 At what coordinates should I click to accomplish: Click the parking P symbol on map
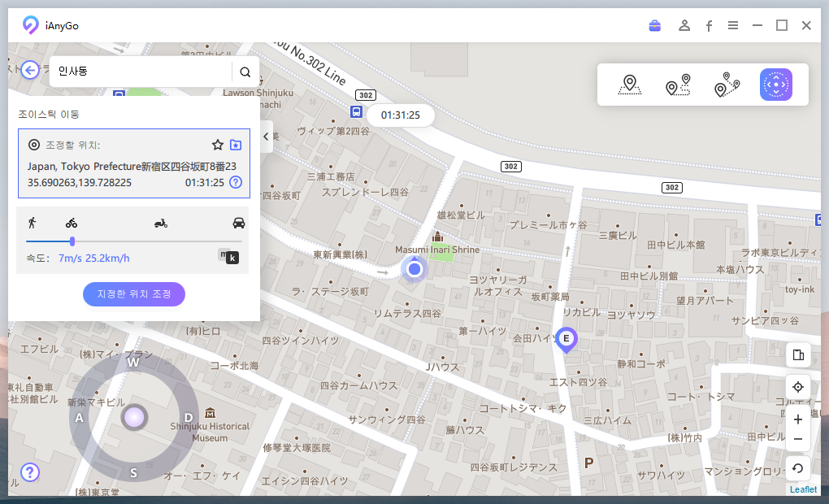coord(588,463)
